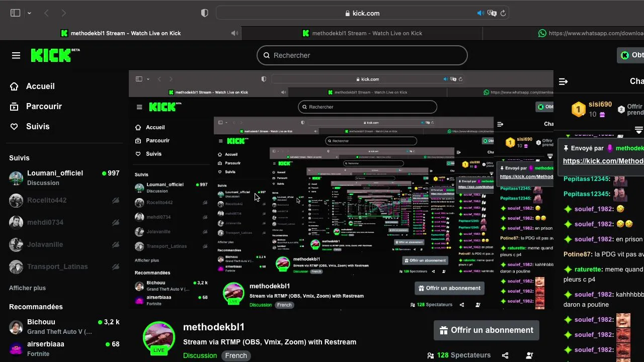Collapse the leaderboard using the lines-and-arrow icon
644x362 pixels.
[x=639, y=130]
